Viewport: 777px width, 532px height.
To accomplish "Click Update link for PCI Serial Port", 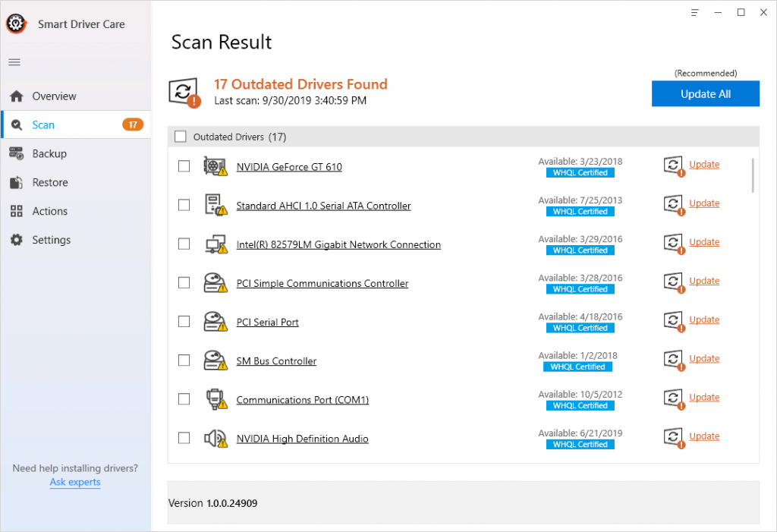I will point(704,320).
